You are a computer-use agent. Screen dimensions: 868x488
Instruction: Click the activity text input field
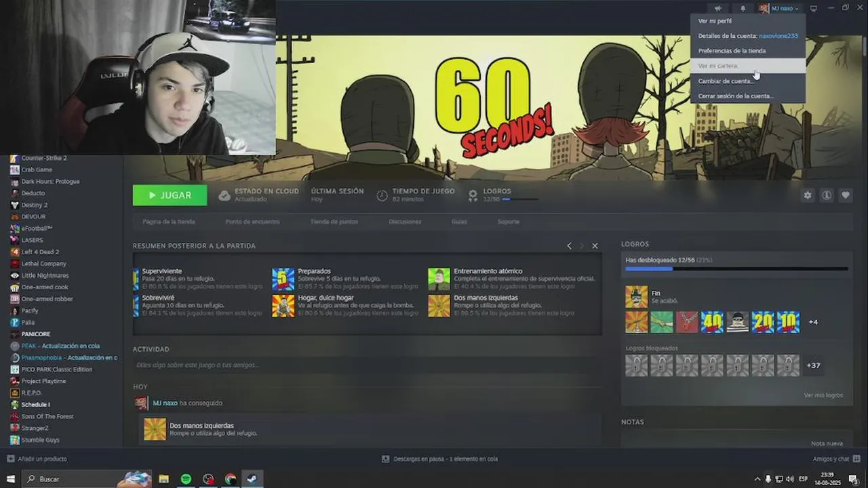[x=367, y=365]
